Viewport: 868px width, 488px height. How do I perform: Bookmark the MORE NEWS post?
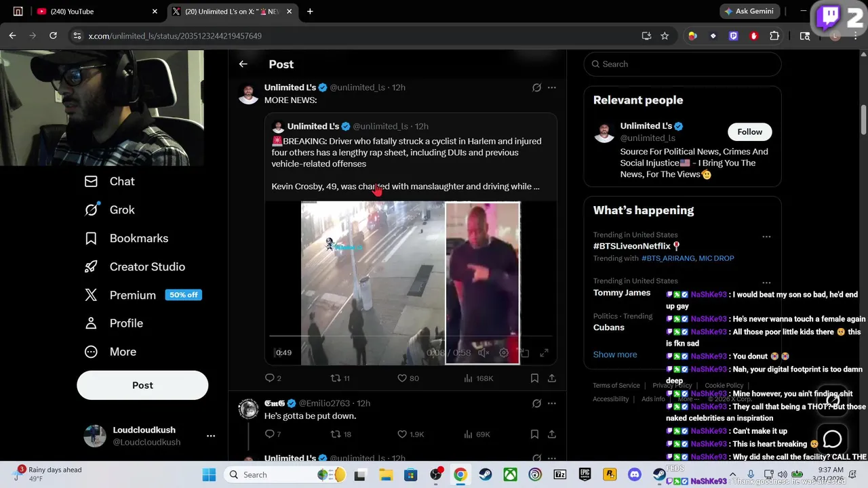(534, 378)
